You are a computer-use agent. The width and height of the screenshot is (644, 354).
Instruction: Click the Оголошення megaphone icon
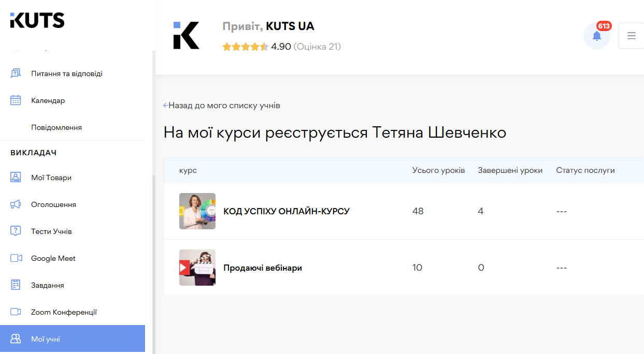click(16, 204)
